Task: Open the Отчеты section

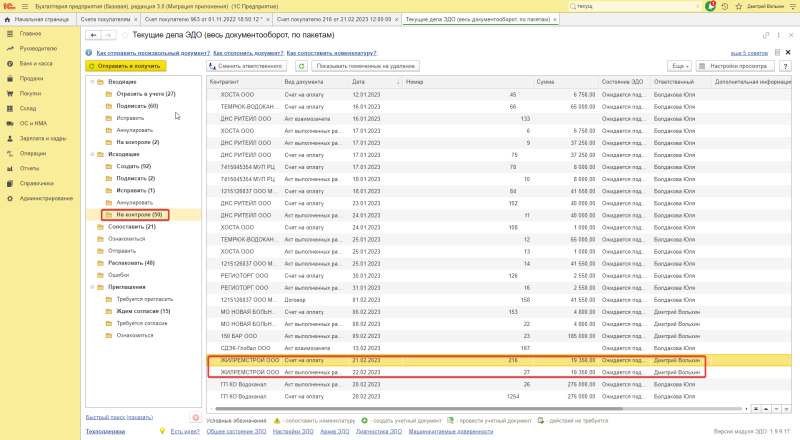Action: 29,168
